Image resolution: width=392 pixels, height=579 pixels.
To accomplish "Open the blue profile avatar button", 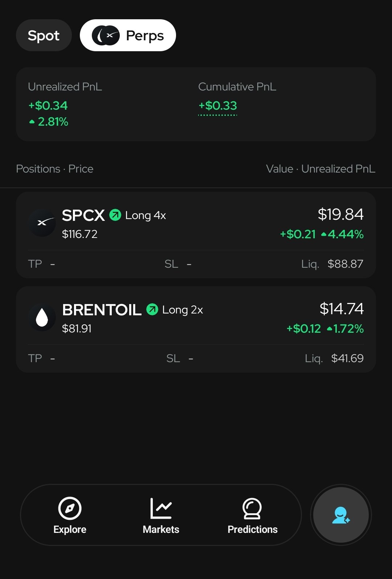I will tap(341, 515).
